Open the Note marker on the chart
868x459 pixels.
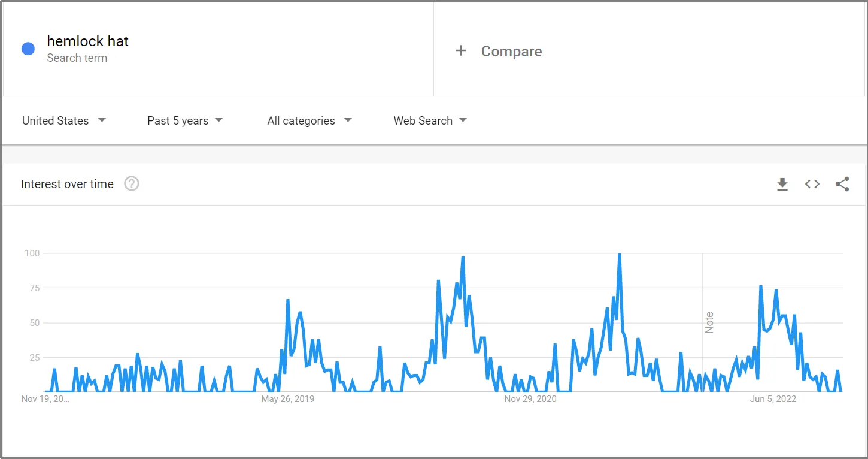point(709,322)
